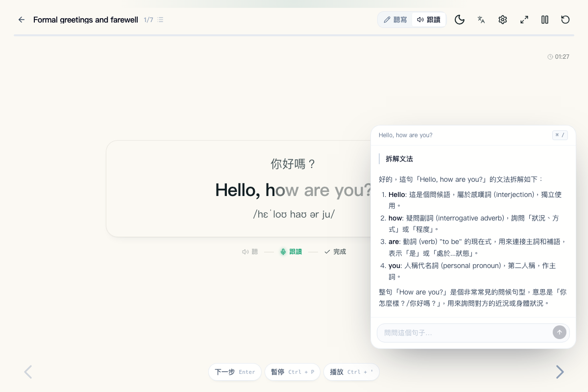Screen dimensions: 588x392
Task: Click the sentence 'Hello, how are you?'
Action: (294, 190)
